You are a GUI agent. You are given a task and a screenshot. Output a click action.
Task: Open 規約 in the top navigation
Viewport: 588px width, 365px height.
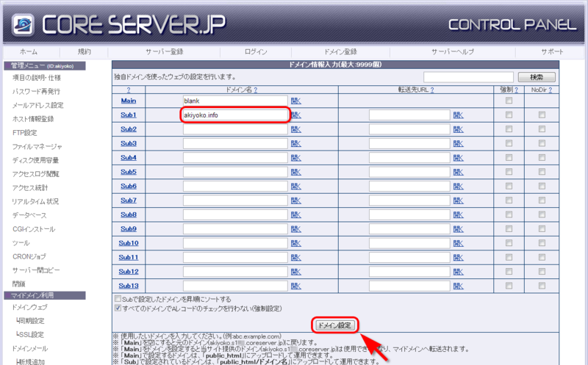[85, 51]
